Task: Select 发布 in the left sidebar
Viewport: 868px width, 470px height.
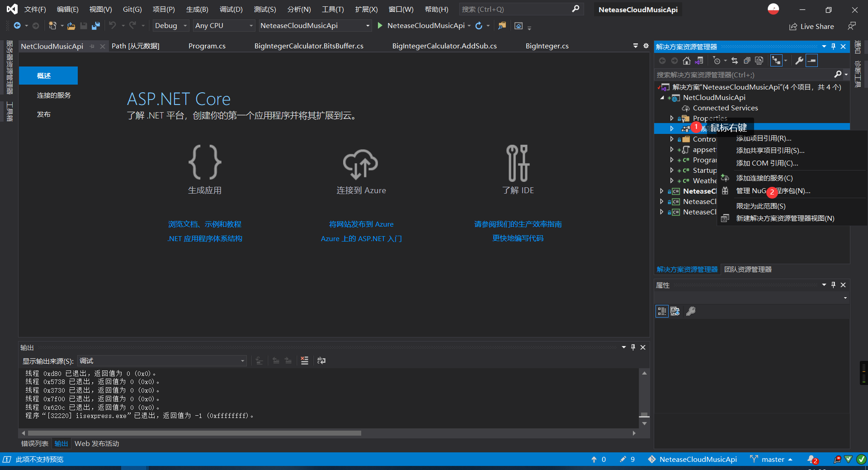Action: (x=44, y=114)
